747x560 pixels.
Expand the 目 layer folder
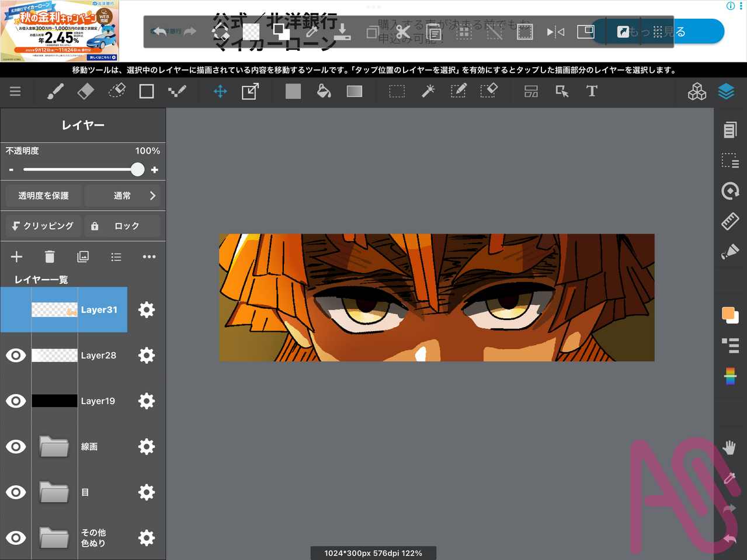click(x=54, y=492)
